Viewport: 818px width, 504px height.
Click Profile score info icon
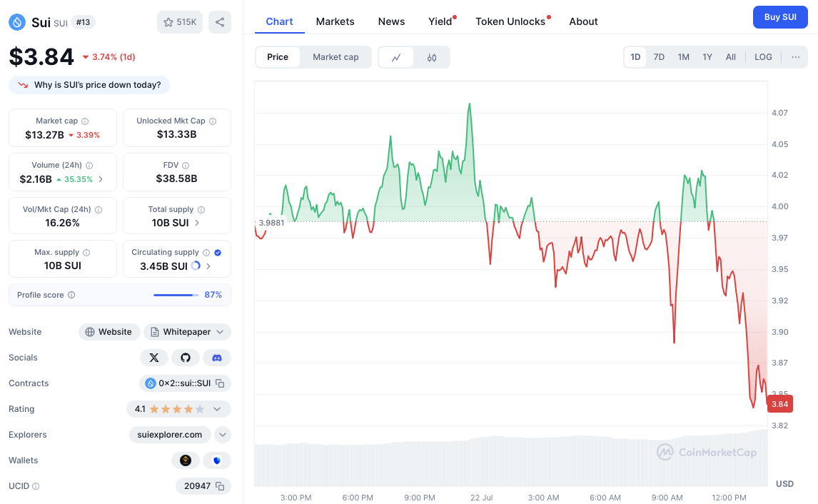pos(71,295)
